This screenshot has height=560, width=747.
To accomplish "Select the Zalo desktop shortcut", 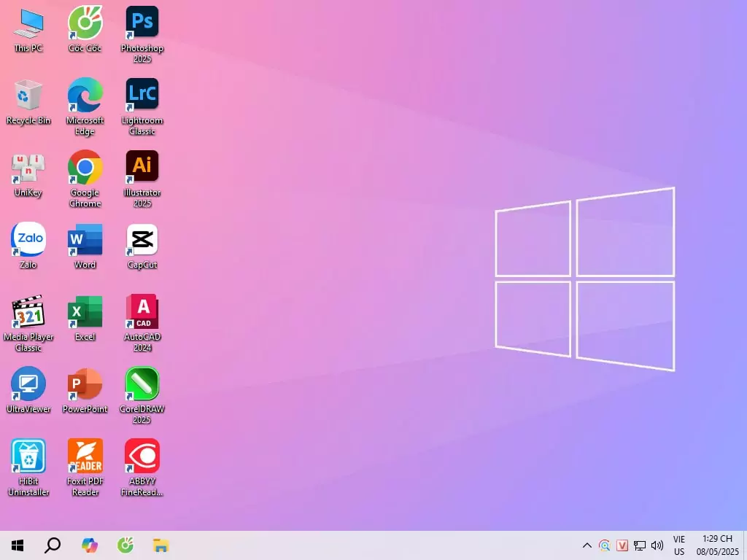I will coord(28,246).
